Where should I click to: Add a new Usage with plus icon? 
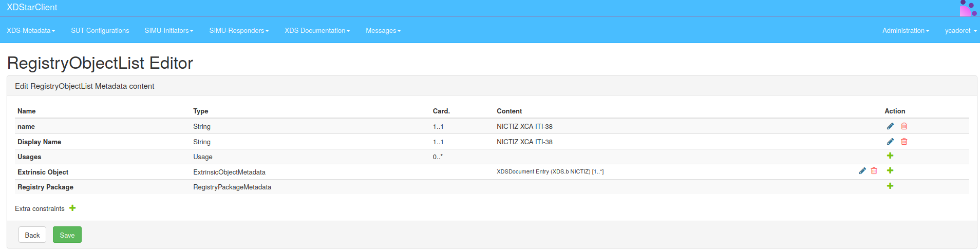pyautogui.click(x=890, y=156)
